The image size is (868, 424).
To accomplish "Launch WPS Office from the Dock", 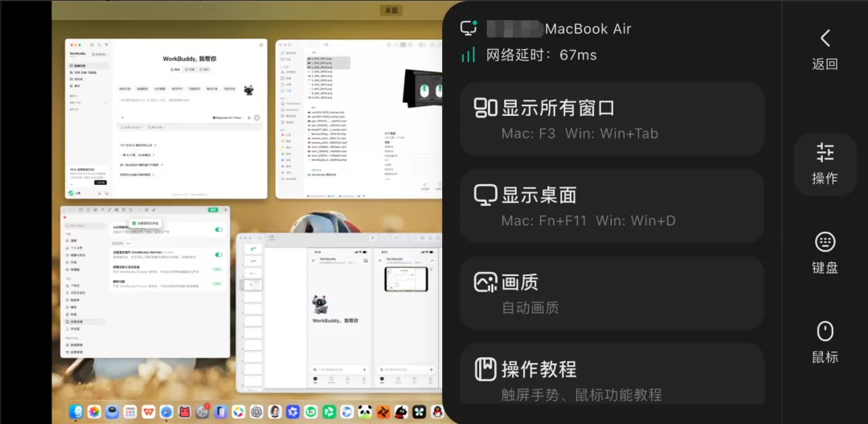I will coord(149,411).
